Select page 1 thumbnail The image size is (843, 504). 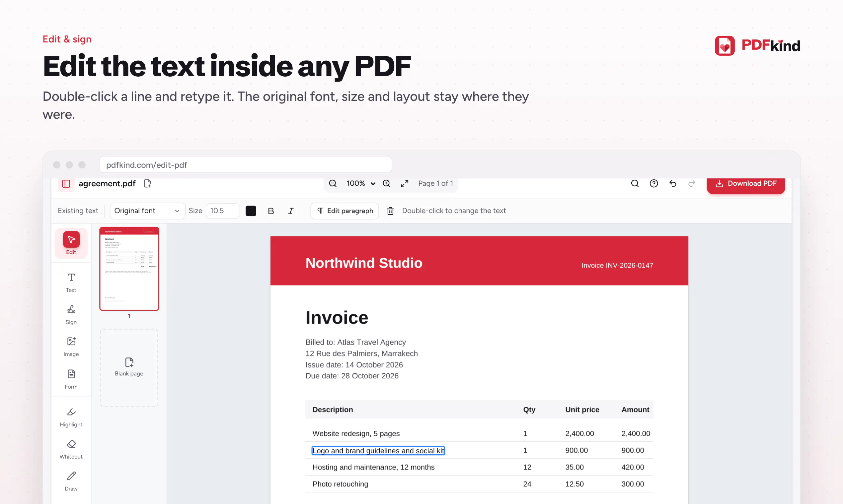point(129,269)
